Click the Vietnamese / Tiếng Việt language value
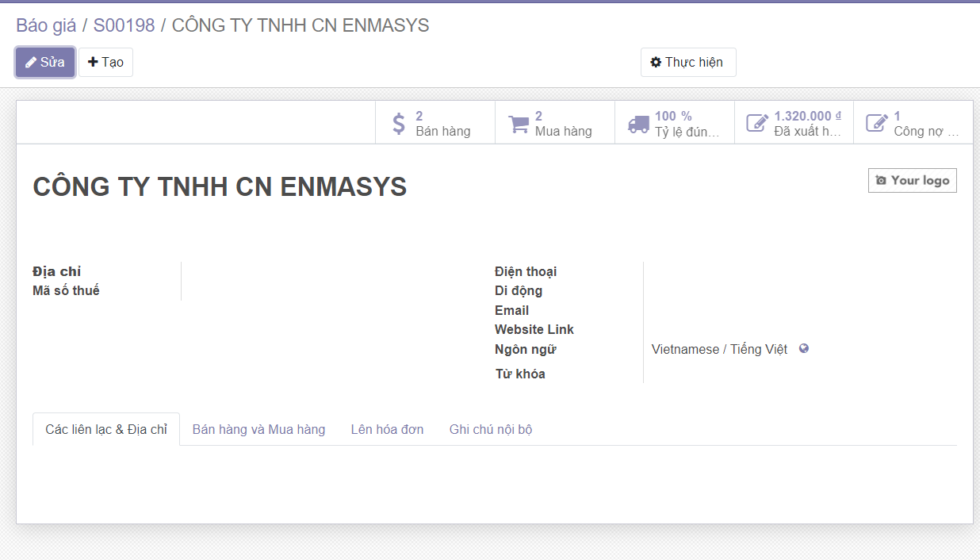 (719, 349)
